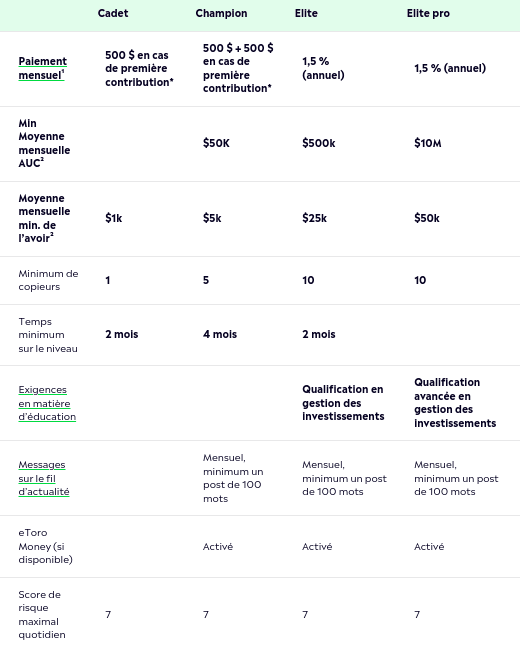Image resolution: width=520 pixels, height=646 pixels.
Task: Open the Paiement mensuel link
Action: tap(42, 68)
